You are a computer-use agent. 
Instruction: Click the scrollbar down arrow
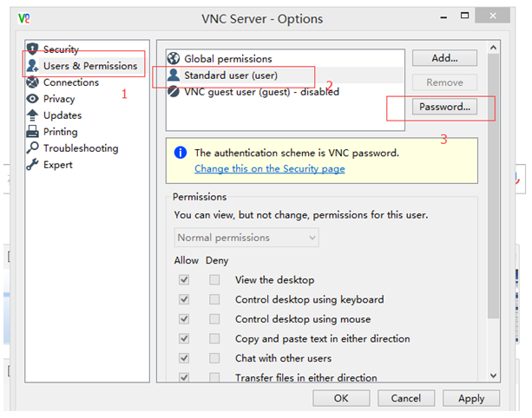(x=494, y=375)
